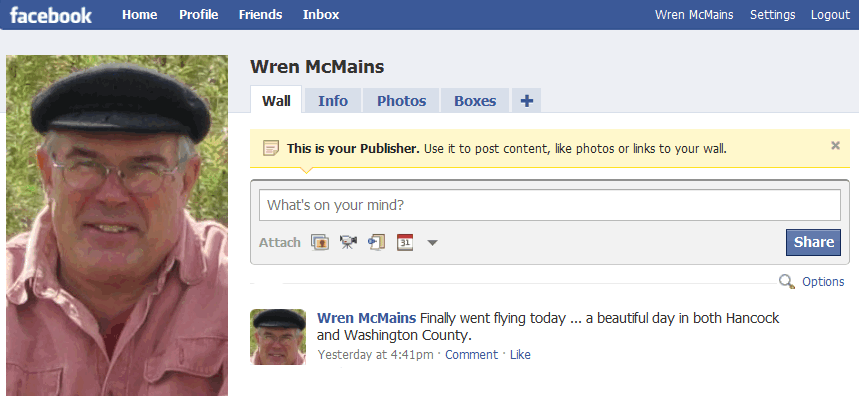This screenshot has width=859, height=401.
Task: Click the note icon in the Publisher tip
Action: point(271,148)
